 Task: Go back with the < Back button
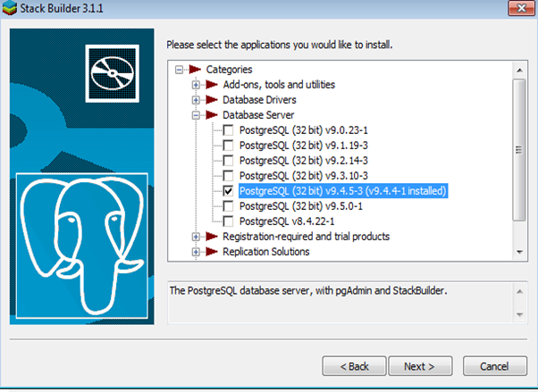point(354,366)
